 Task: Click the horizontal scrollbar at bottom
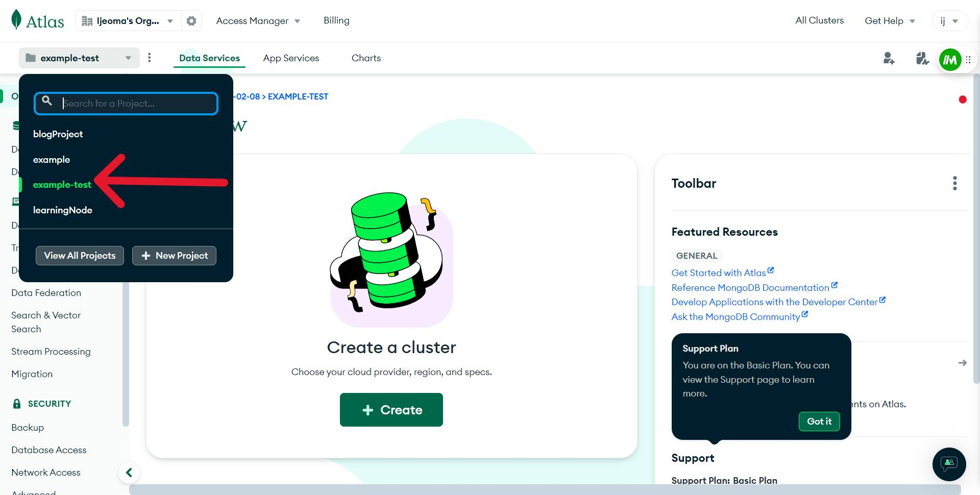click(545, 489)
